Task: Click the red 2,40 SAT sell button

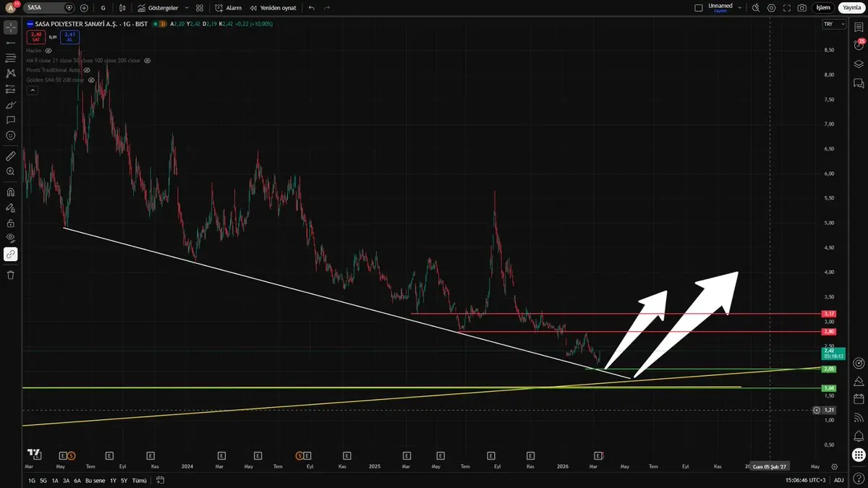Action: 35,36
